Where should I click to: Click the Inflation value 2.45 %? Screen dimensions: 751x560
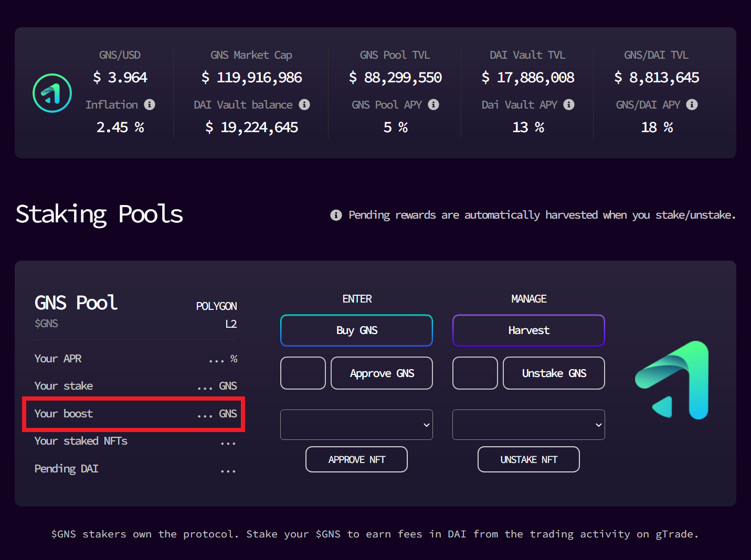click(x=120, y=127)
